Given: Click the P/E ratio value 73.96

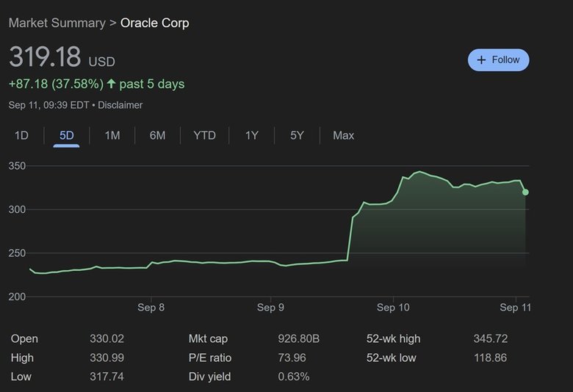Looking at the screenshot, I should point(292,357).
